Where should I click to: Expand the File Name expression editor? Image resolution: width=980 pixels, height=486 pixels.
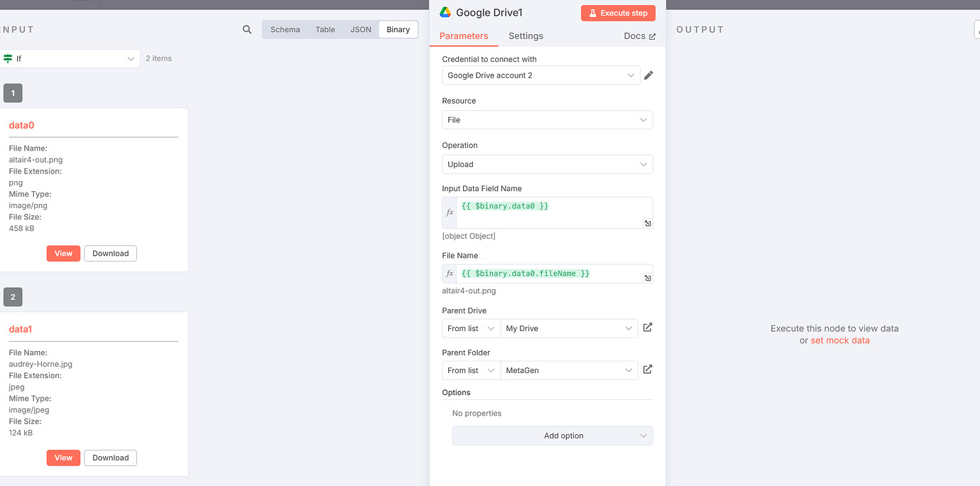pos(648,278)
